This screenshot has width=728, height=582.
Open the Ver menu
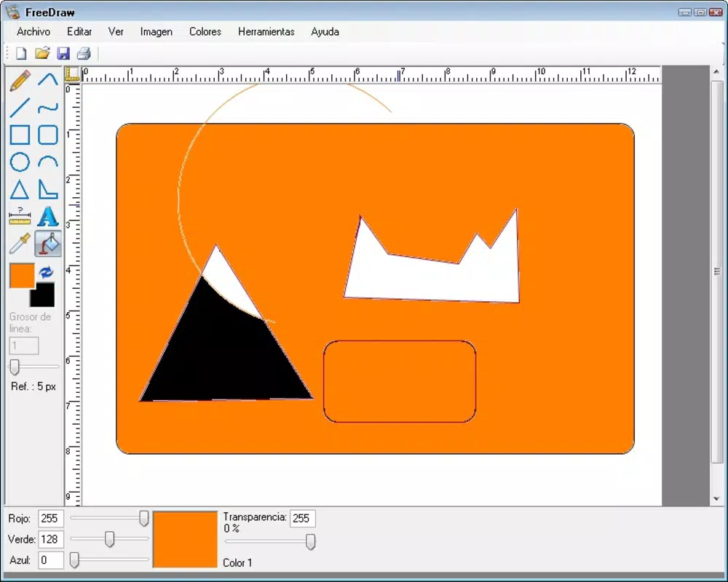(116, 31)
